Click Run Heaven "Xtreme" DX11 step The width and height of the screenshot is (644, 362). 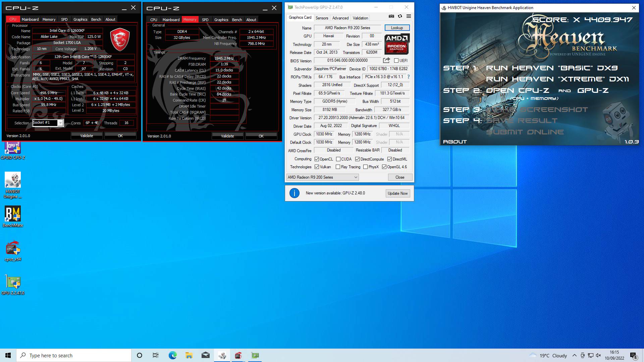[557, 79]
